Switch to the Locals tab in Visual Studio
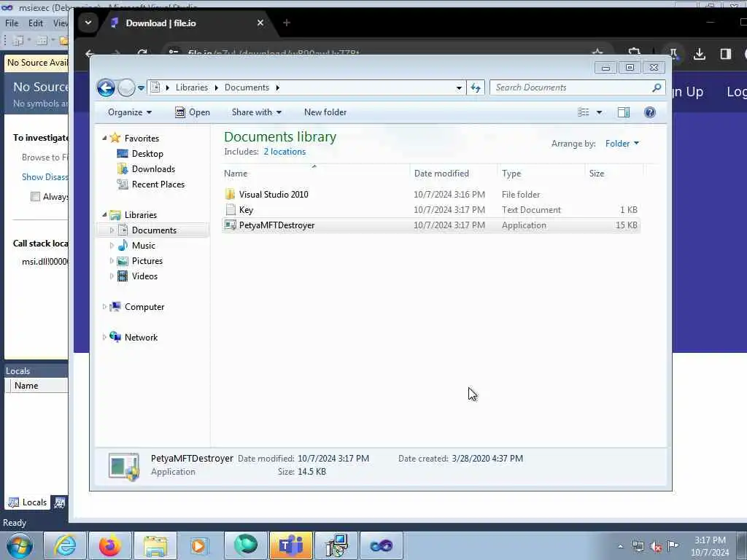This screenshot has height=560, width=747. pyautogui.click(x=28, y=502)
